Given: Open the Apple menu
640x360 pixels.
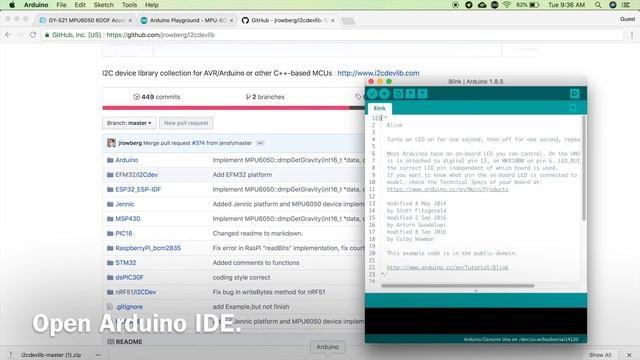Looking at the screenshot, I should (12, 5).
